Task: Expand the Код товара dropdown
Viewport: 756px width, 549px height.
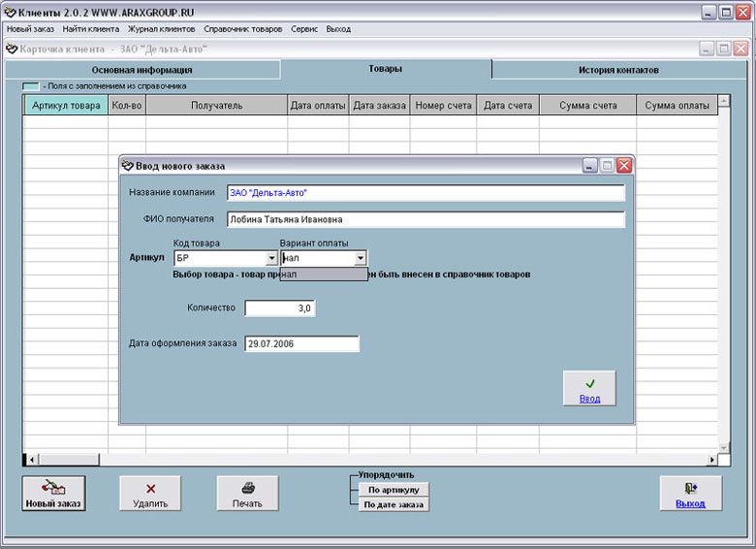Action: click(x=270, y=258)
